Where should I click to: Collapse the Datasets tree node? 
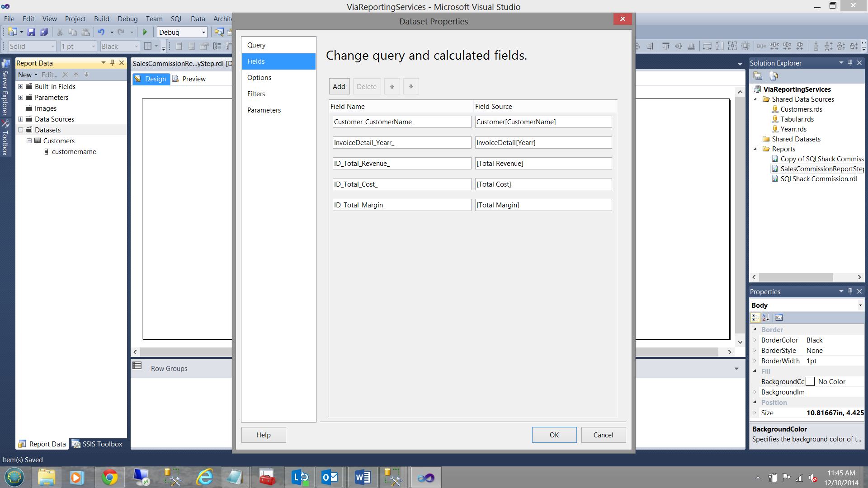click(x=20, y=130)
